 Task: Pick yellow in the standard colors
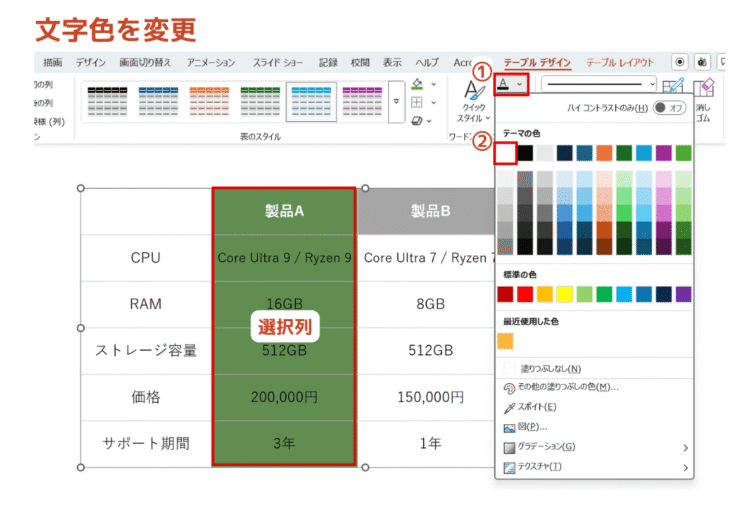(x=564, y=294)
